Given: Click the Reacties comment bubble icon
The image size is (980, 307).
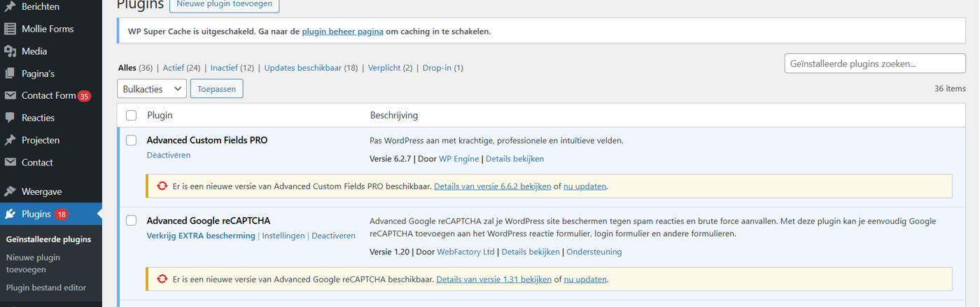Looking at the screenshot, I should pyautogui.click(x=10, y=118).
